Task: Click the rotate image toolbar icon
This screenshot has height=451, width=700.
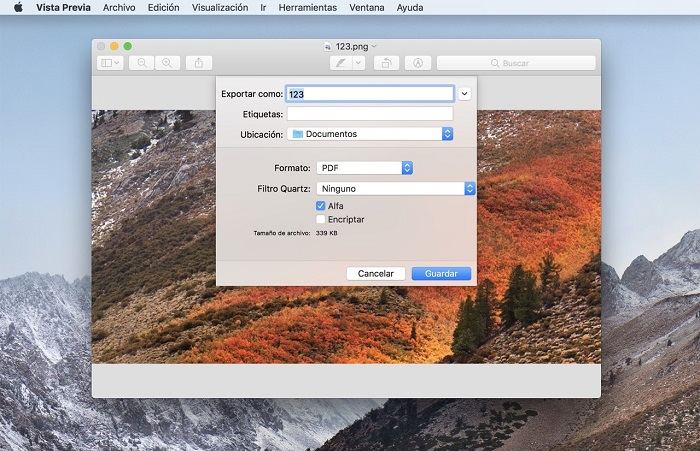Action: click(386, 63)
